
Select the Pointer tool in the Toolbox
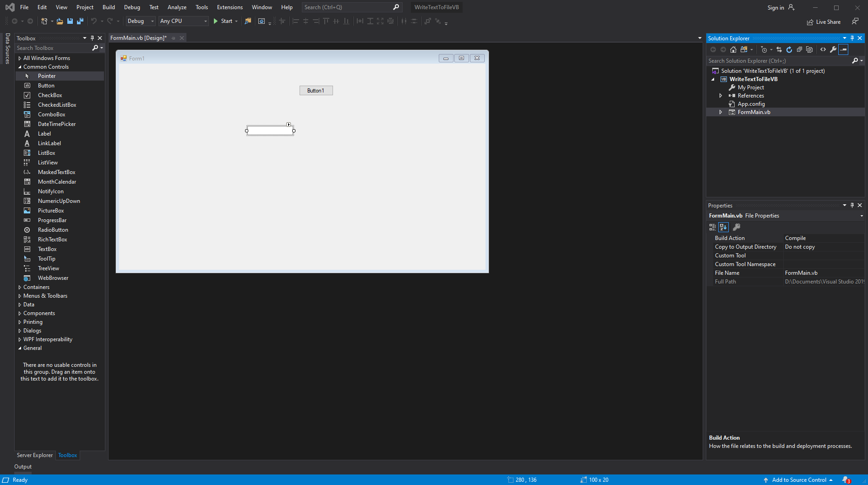click(x=47, y=76)
